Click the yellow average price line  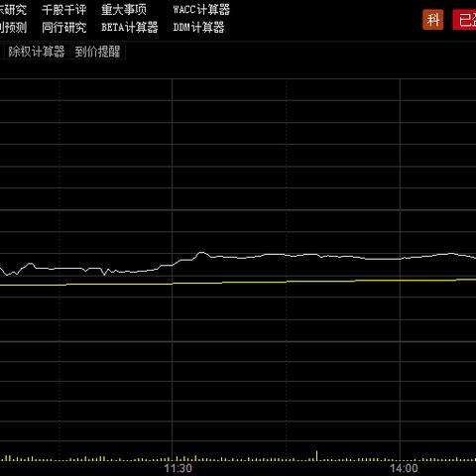coord(238,282)
